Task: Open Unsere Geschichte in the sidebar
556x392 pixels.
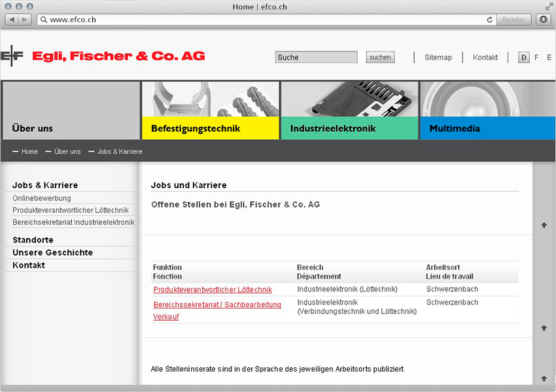Action: pyautogui.click(x=52, y=252)
